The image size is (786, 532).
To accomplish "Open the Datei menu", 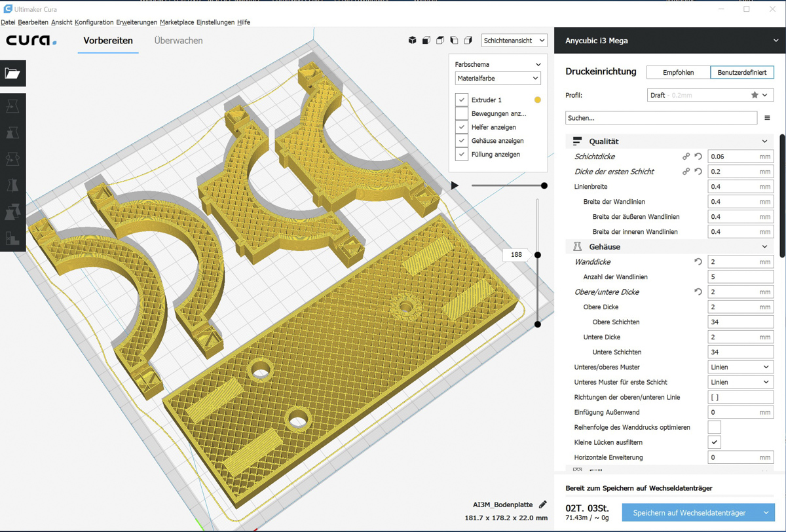I will (8, 22).
